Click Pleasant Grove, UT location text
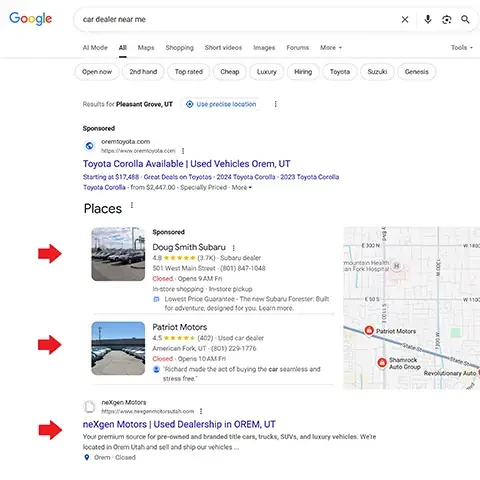Image resolution: width=480 pixels, height=480 pixels. (x=144, y=104)
